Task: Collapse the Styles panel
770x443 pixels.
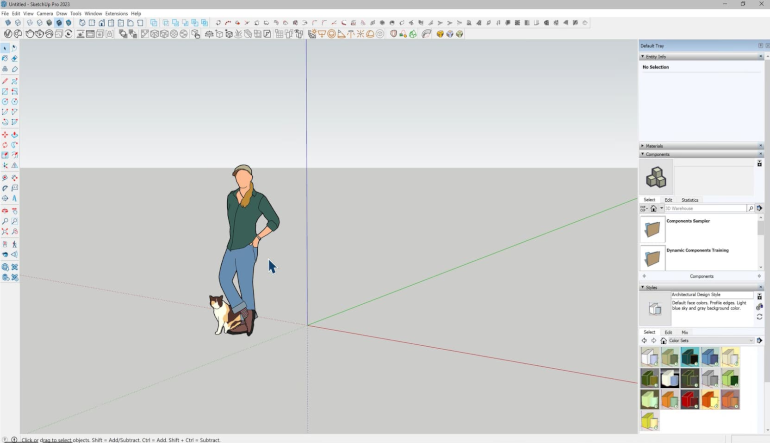Action: tap(643, 287)
